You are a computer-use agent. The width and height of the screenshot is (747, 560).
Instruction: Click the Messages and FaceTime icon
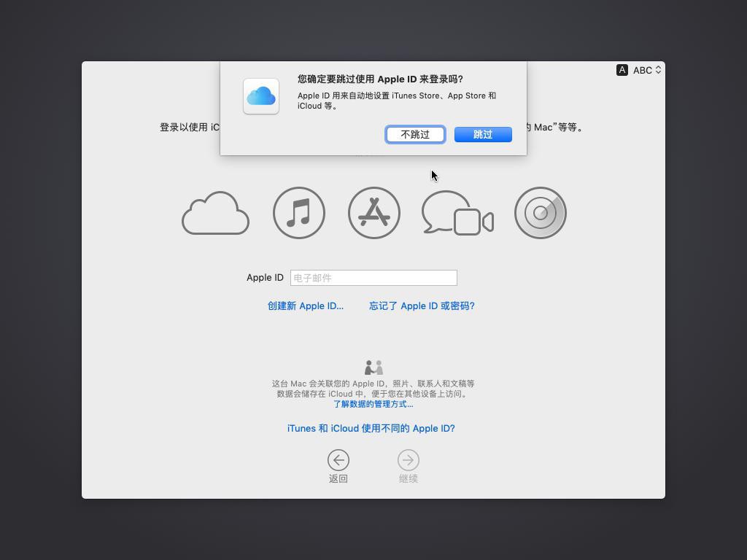(457, 213)
